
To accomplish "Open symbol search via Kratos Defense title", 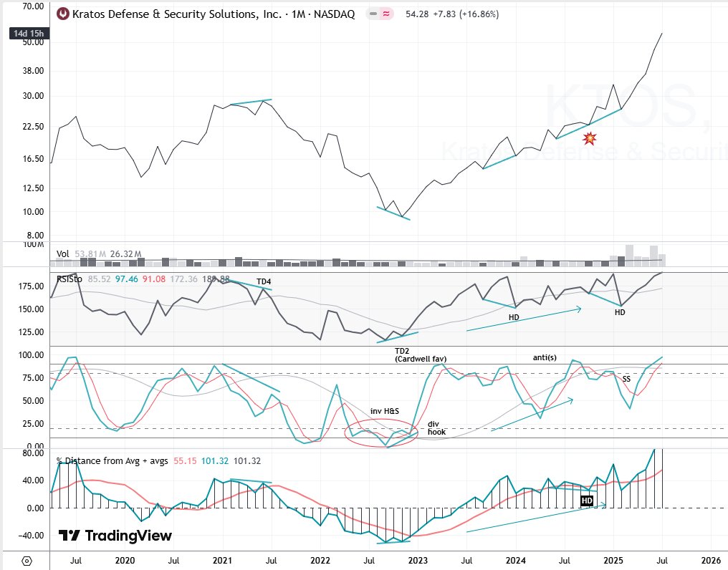I will [214, 14].
